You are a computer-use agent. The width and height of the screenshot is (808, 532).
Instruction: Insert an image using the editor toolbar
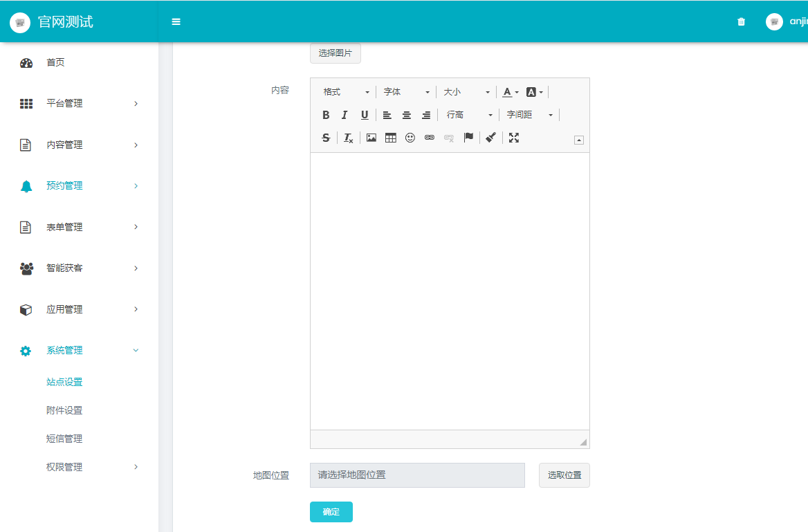point(371,138)
